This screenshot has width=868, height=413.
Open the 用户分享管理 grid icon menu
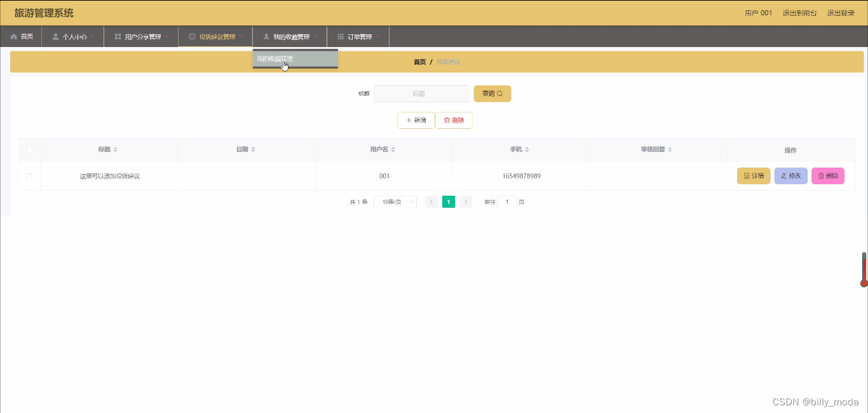click(x=118, y=37)
